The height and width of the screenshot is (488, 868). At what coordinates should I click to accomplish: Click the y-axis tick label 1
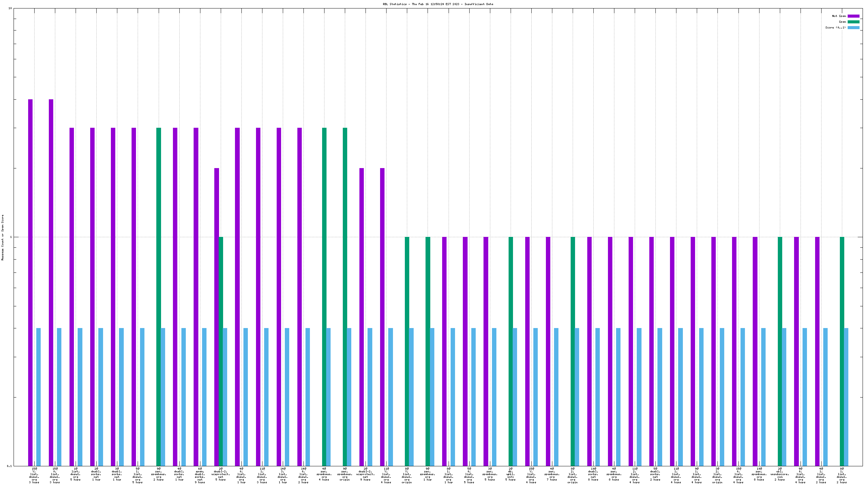click(x=11, y=237)
